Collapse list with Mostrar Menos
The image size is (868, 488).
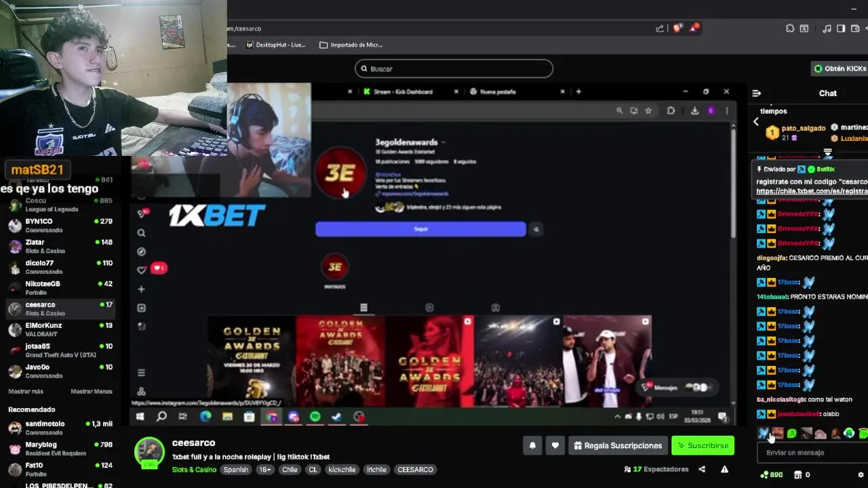click(x=92, y=392)
